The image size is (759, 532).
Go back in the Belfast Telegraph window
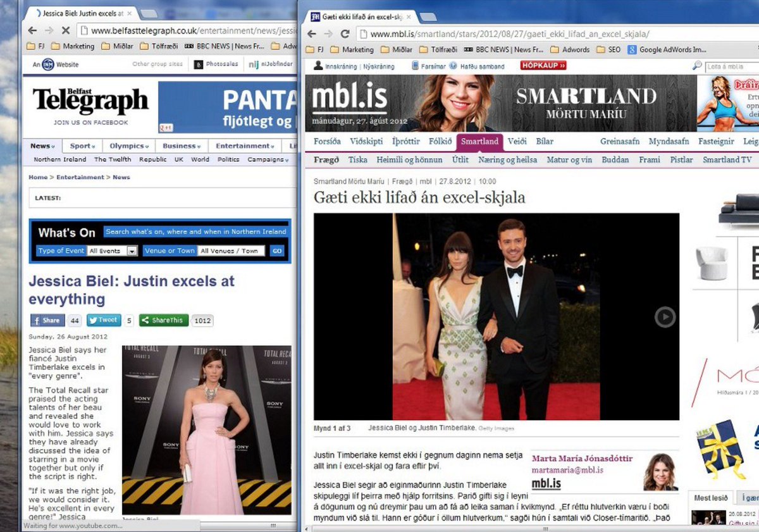tap(32, 30)
